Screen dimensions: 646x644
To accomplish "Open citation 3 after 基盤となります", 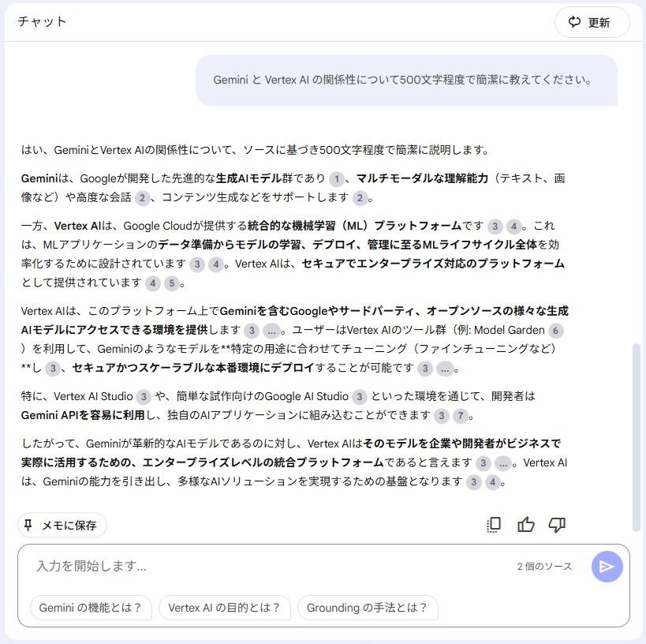I will [x=474, y=482].
